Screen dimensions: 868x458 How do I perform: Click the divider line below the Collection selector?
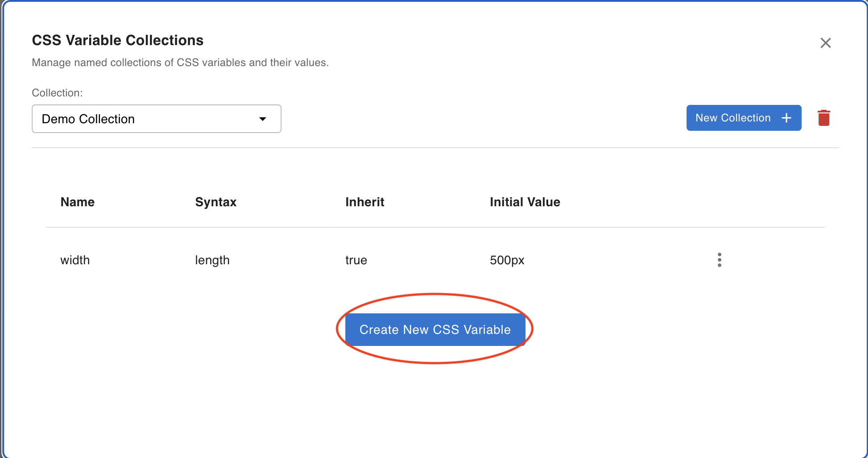coord(435,148)
